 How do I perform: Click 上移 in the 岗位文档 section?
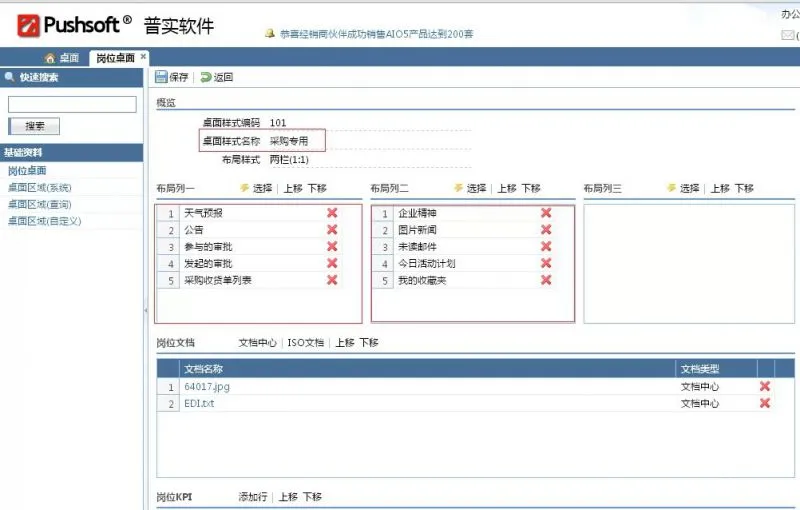point(345,343)
